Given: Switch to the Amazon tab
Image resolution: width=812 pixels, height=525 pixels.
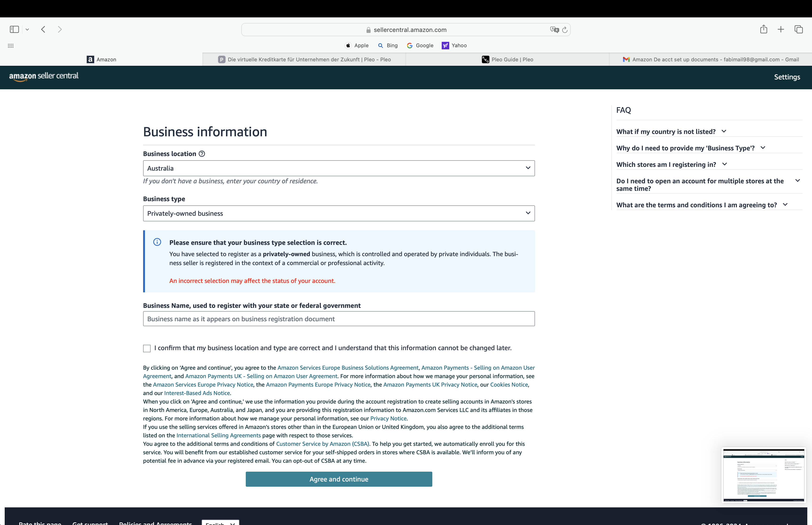Looking at the screenshot, I should point(101,59).
